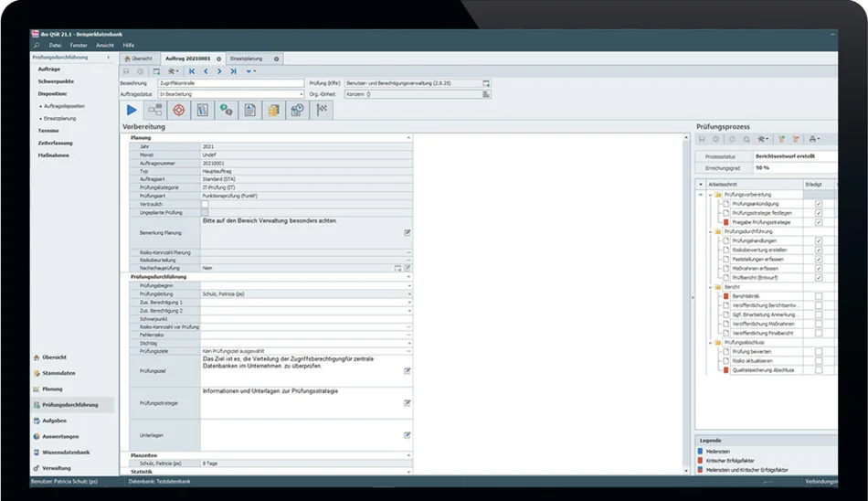Click the Org.-Einheit building icon
The image size is (868, 501).
coord(486,94)
